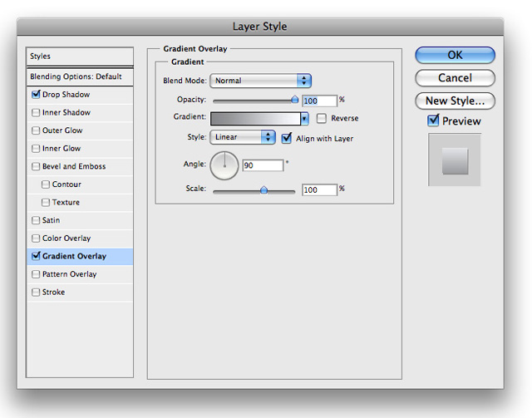Open the Outer Glow settings row
532x418 pixels.
point(80,130)
